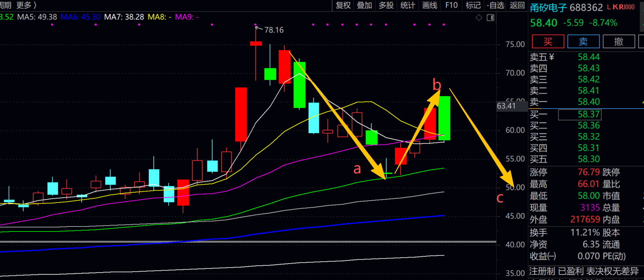Viewport: 644px width, 280px height.
Task: Click the 注册制 已盈利 status line
Action: (584, 272)
